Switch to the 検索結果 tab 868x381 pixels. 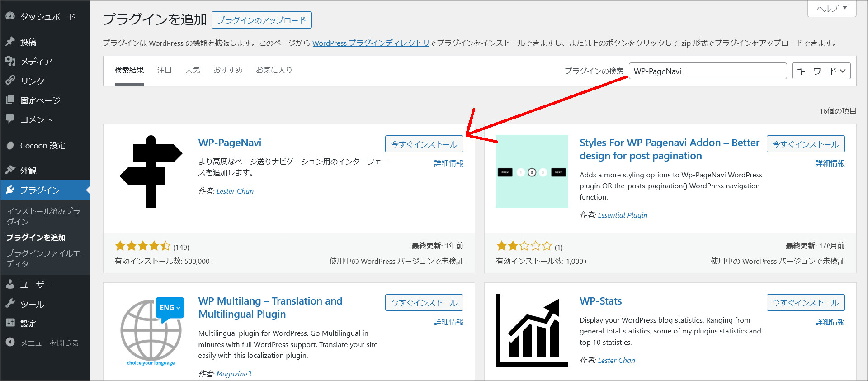(129, 70)
